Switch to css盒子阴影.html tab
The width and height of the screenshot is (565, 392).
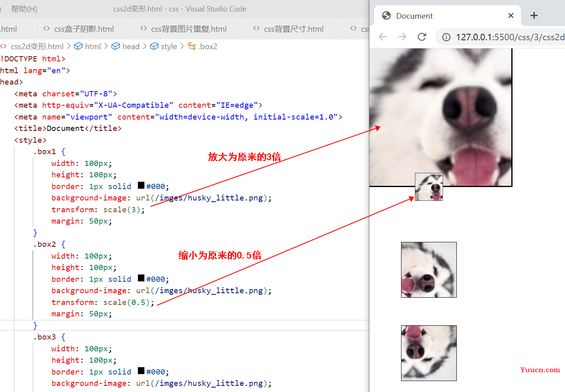83,29
